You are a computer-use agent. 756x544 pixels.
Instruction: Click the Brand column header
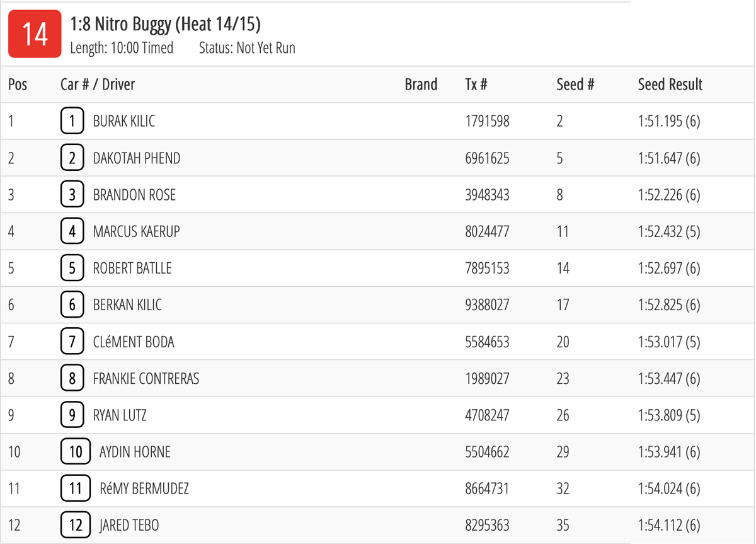coord(421,84)
